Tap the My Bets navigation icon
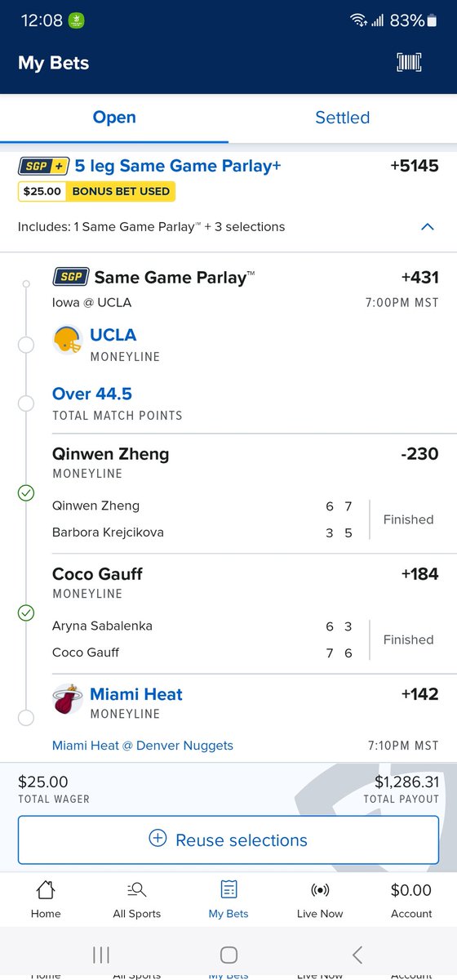Screen dimensions: 457x980 228,889
